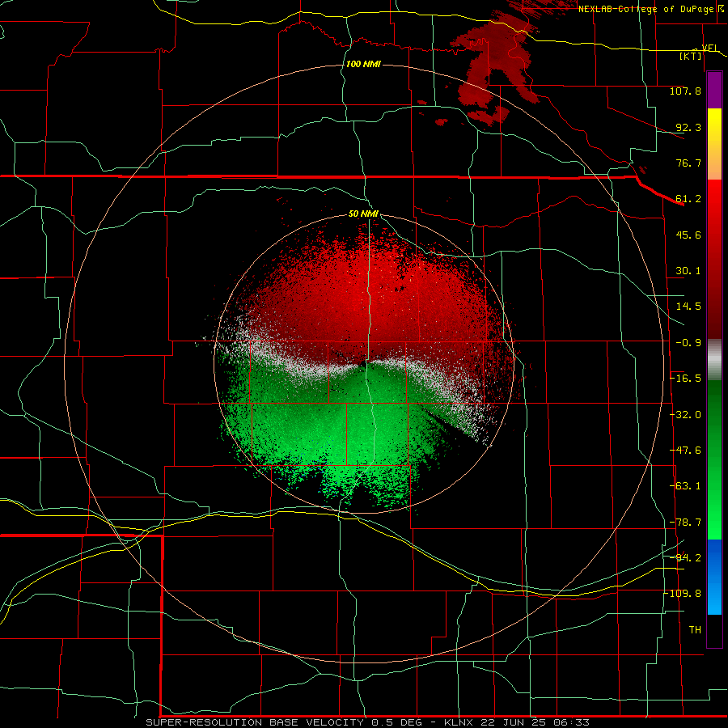728x728 pixels.
Task: Select the -32.0 scale value
Action: [685, 415]
